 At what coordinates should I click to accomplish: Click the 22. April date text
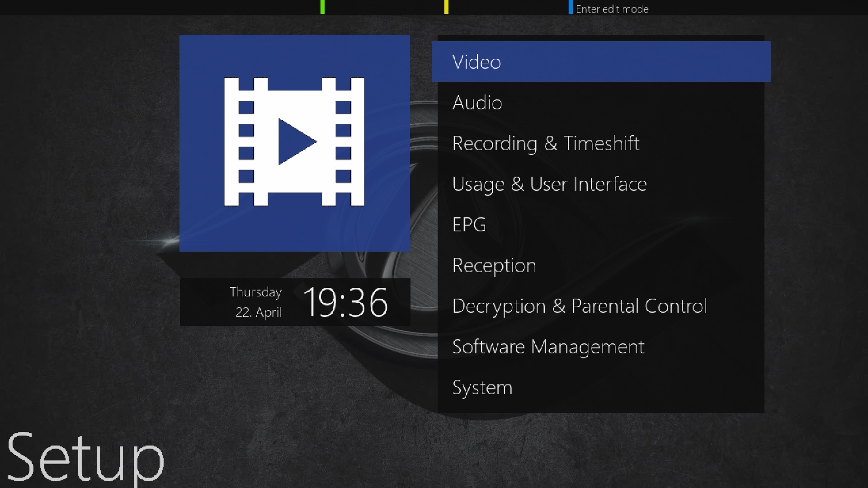(x=259, y=312)
